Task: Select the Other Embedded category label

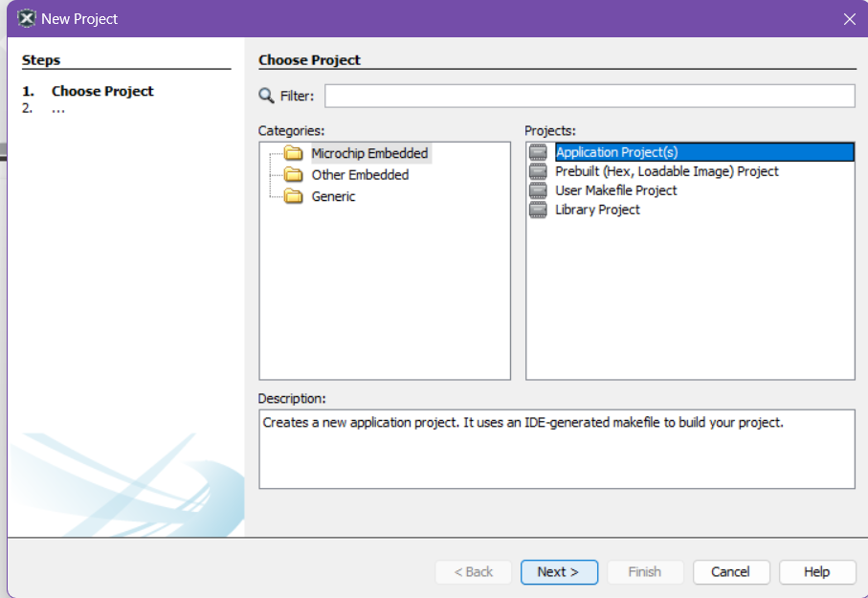Action: coord(360,175)
